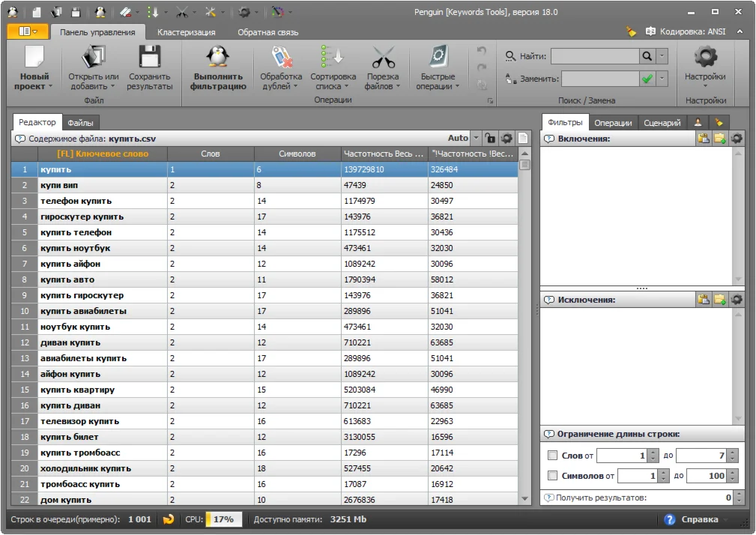
Task: Sort by the Символов column header
Action: [297, 154]
